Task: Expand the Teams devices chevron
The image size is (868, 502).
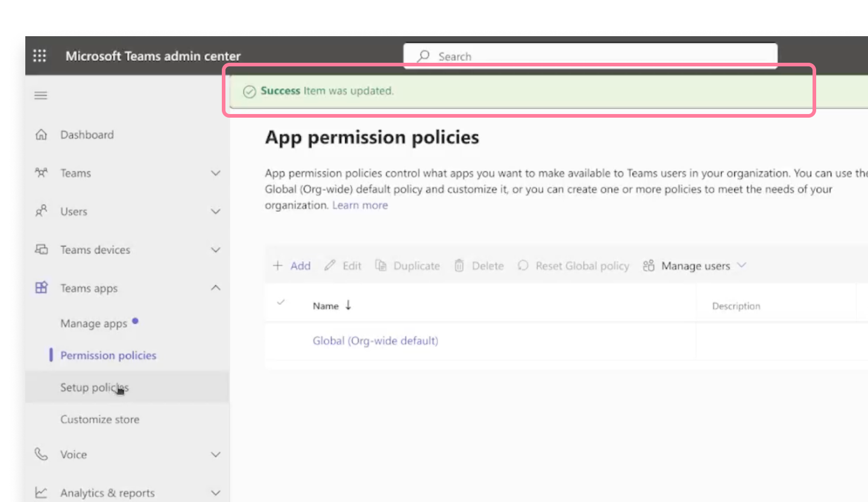Action: tap(215, 250)
